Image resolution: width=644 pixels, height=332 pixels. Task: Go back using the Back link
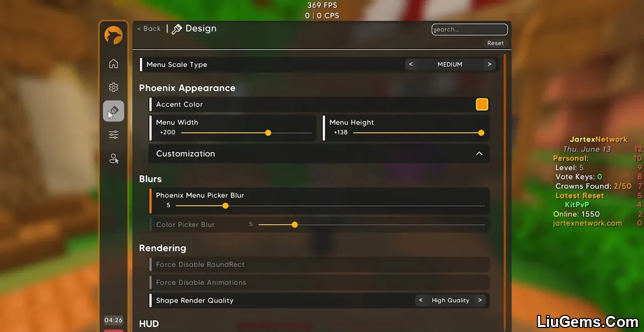tap(149, 29)
